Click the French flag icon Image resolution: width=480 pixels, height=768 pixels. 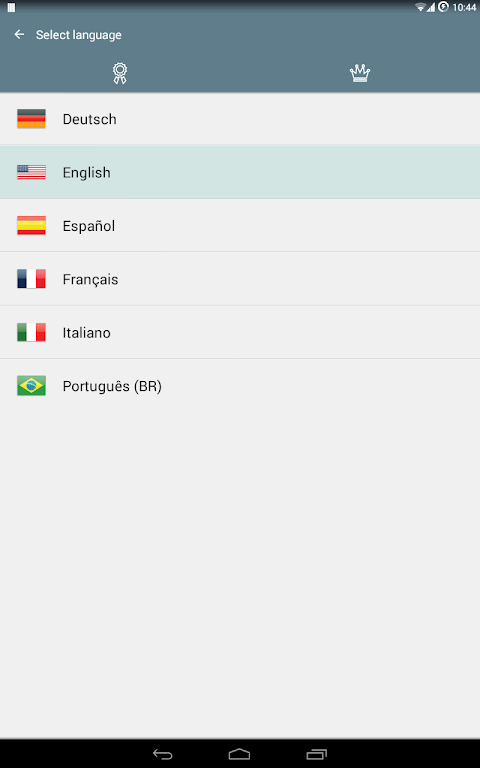pyautogui.click(x=31, y=279)
